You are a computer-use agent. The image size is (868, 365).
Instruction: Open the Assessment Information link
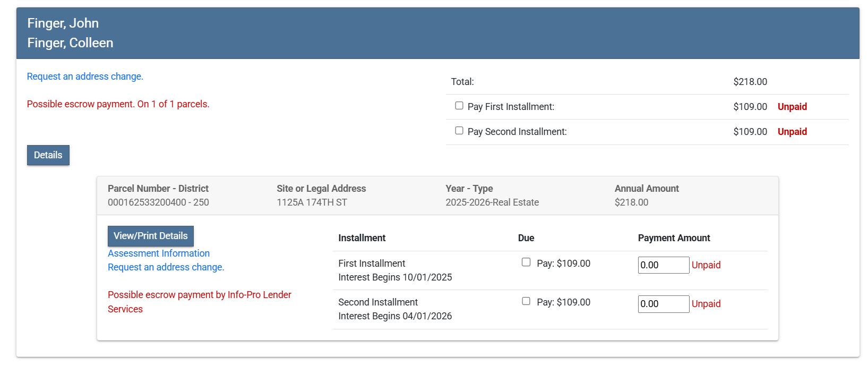click(x=159, y=253)
